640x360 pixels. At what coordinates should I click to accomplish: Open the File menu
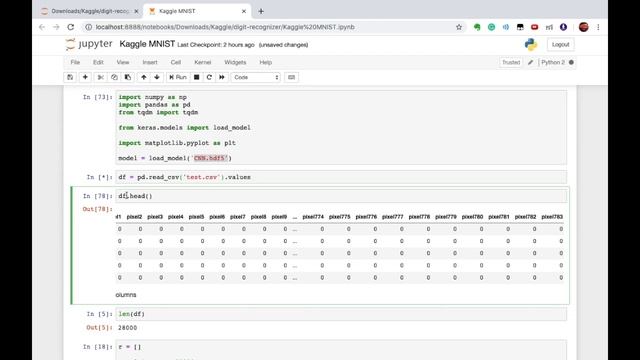point(75,62)
